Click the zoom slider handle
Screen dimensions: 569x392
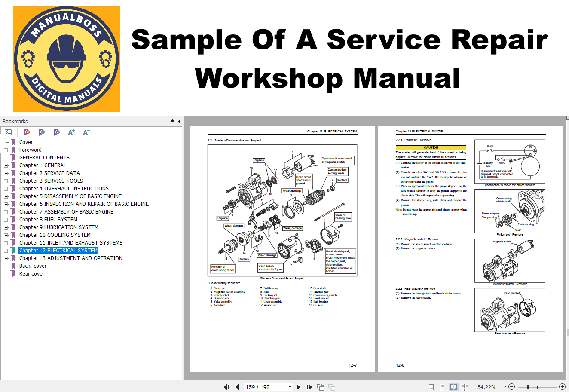coord(528,387)
